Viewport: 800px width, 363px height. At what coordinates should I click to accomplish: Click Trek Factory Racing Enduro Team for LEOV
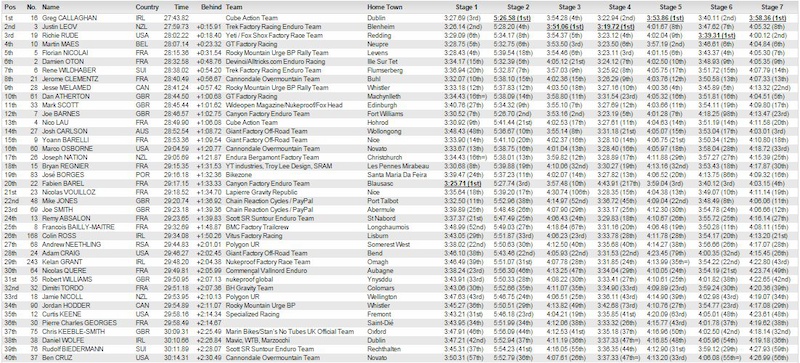273,27
